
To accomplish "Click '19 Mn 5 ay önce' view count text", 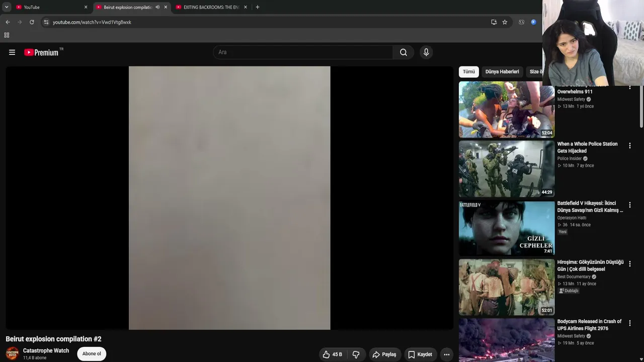I will [576, 343].
